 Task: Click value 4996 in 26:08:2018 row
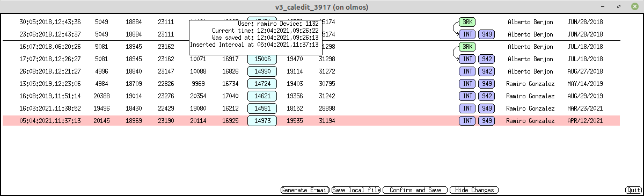tap(101, 71)
